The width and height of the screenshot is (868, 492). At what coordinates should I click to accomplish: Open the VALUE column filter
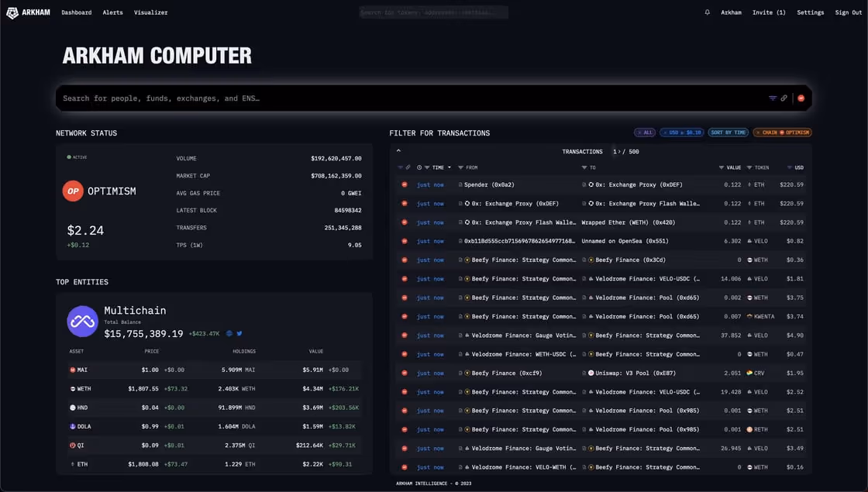(x=722, y=167)
